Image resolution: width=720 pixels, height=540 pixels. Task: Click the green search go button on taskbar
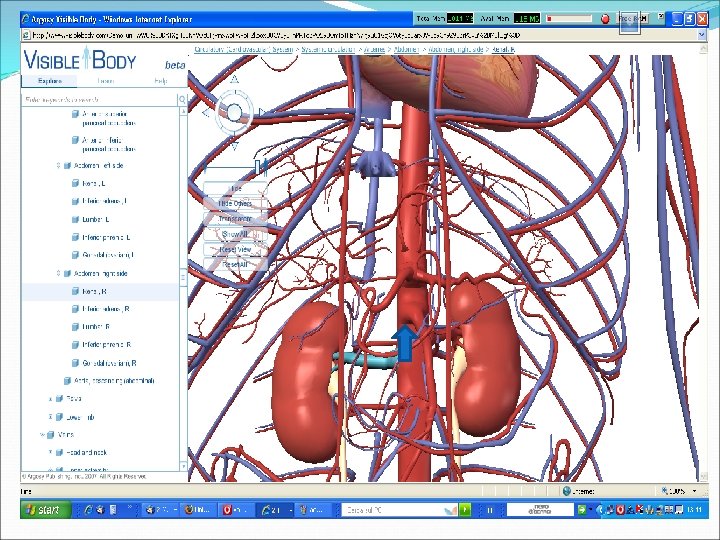465,510
